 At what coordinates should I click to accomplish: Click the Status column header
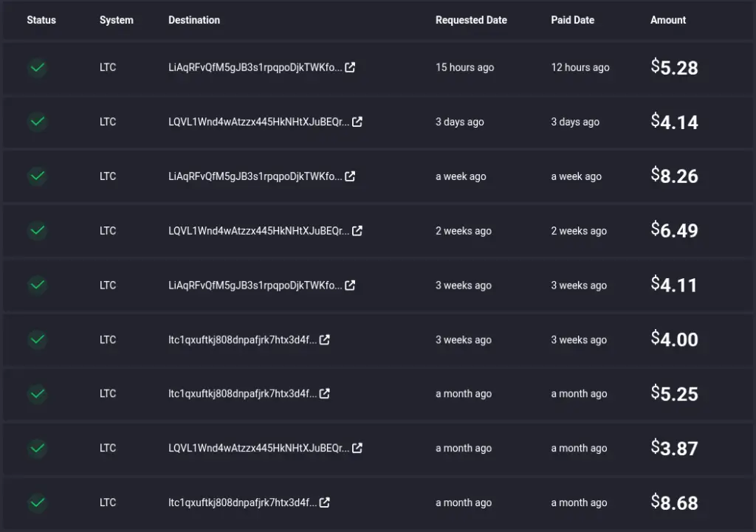click(x=41, y=20)
